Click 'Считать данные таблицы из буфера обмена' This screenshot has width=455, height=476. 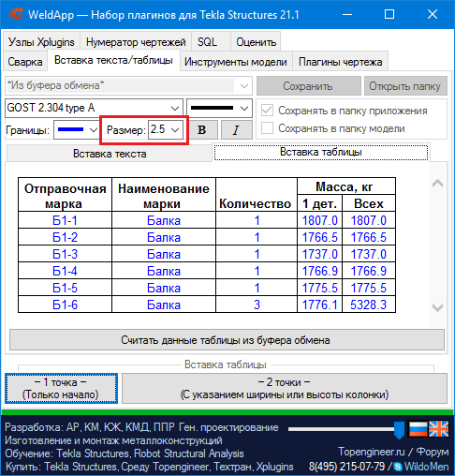click(x=227, y=340)
